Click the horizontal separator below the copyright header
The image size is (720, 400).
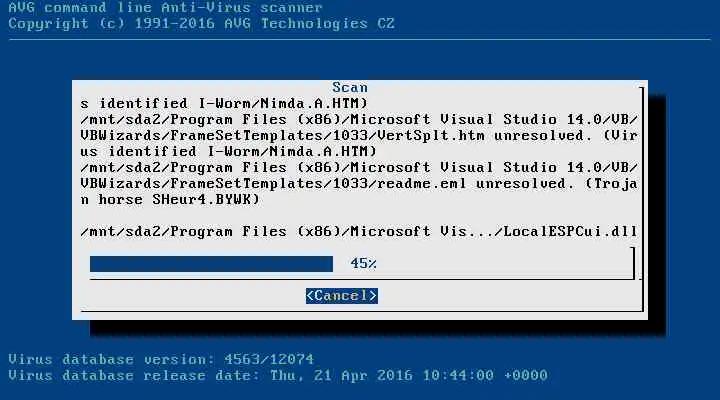pyautogui.click(x=360, y=39)
